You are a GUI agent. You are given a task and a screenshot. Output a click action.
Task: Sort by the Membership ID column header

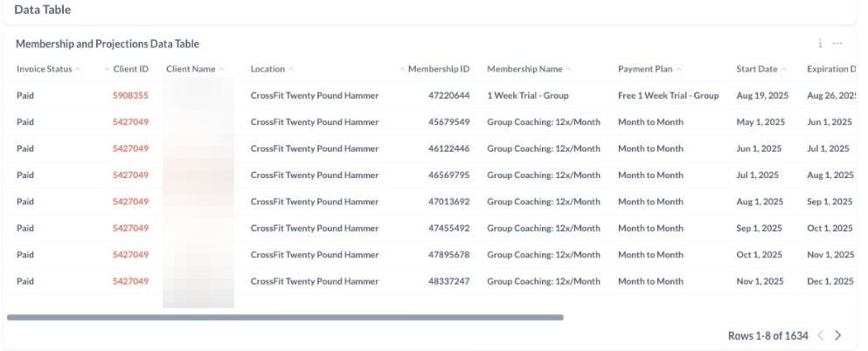pos(440,69)
